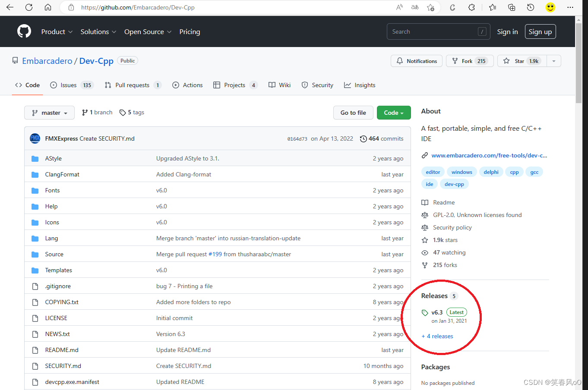Open the Insights tab

coord(360,85)
